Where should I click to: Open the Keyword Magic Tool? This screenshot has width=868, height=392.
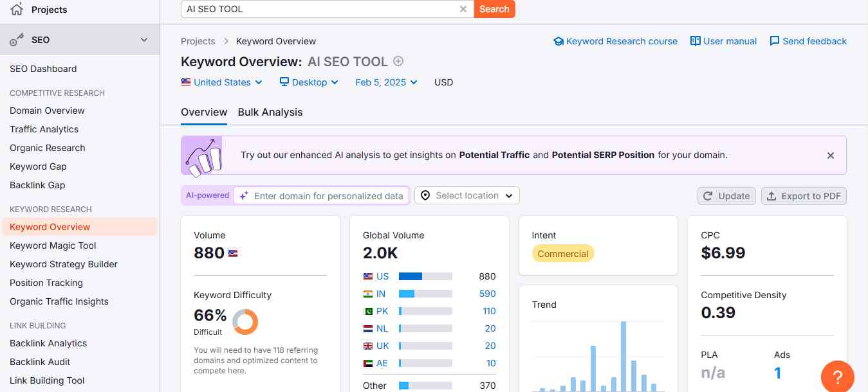[53, 245]
